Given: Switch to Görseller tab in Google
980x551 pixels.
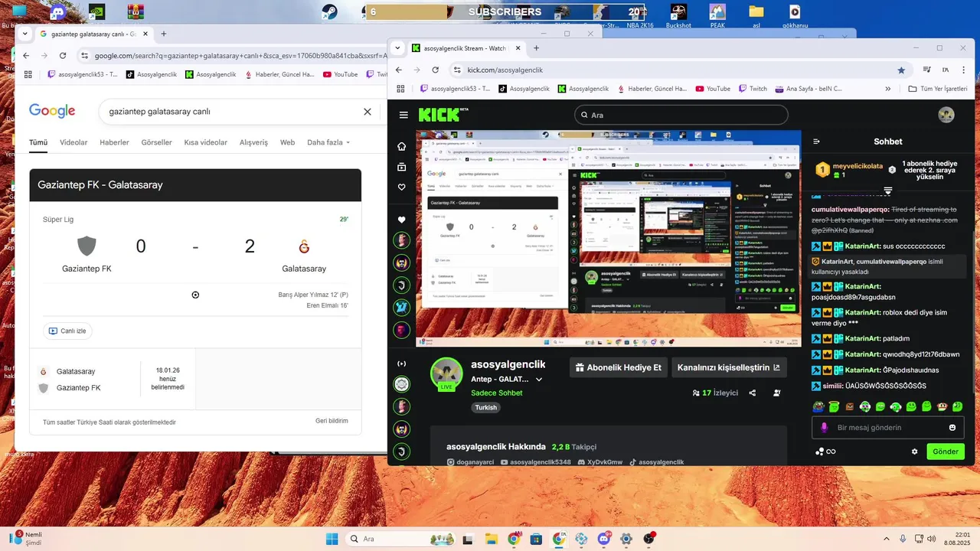Looking at the screenshot, I should coord(156,142).
